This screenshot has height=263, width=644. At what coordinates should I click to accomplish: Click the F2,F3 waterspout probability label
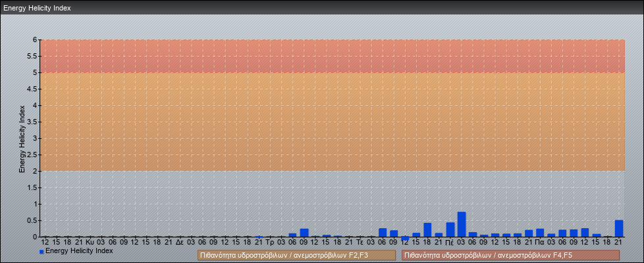296,255
